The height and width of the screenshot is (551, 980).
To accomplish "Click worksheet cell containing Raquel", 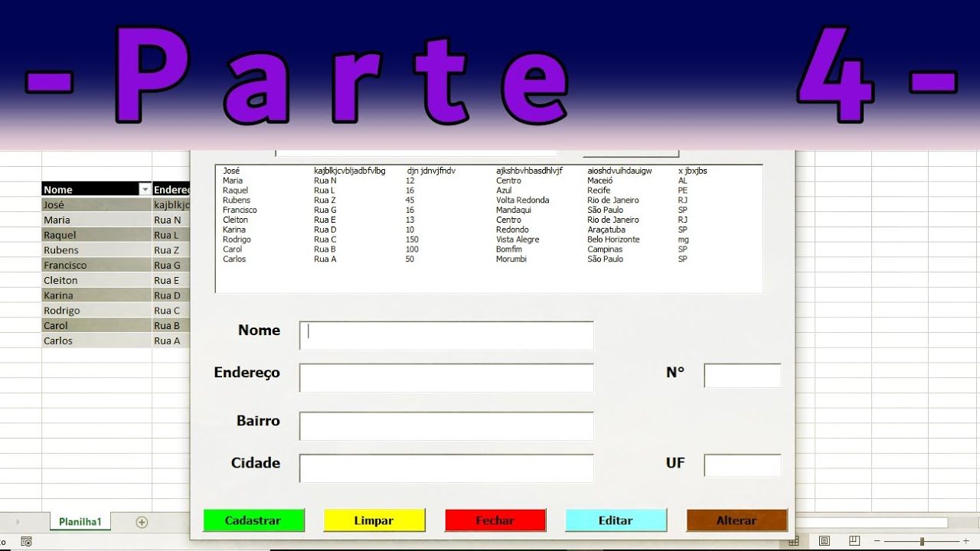I will (x=96, y=235).
